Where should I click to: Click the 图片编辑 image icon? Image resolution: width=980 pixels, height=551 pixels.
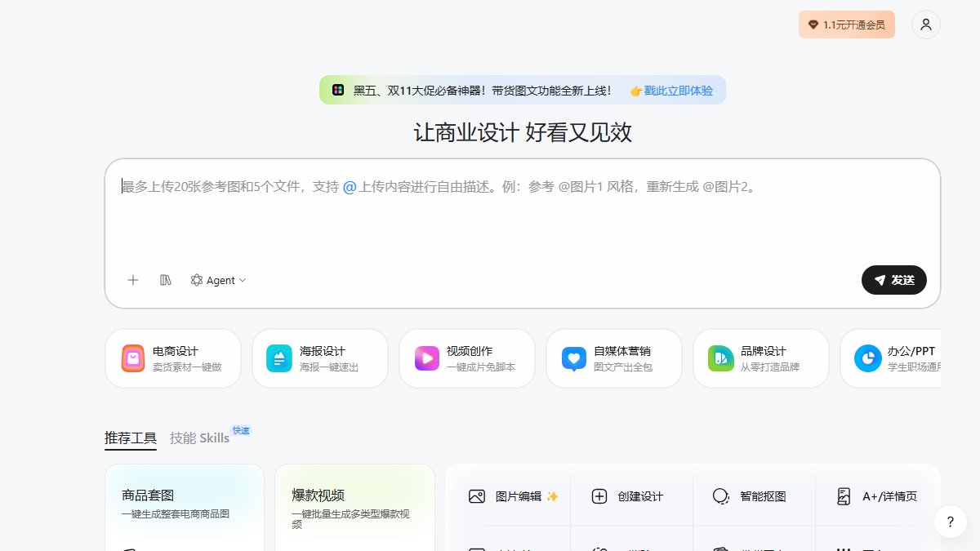click(x=477, y=496)
